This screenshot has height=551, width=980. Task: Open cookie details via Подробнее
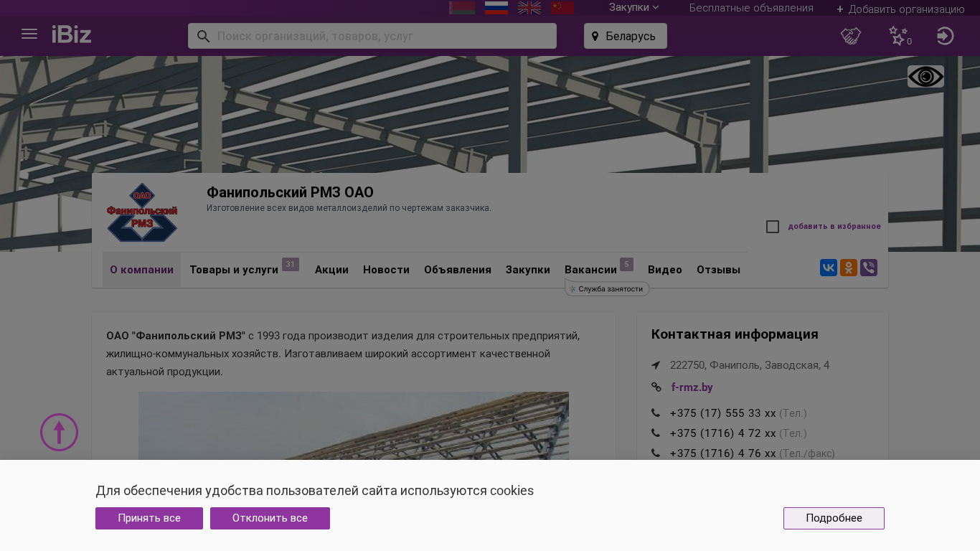[834, 518]
